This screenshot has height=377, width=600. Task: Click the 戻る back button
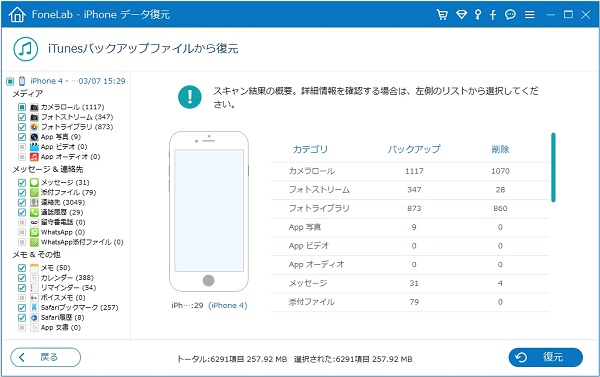46,357
